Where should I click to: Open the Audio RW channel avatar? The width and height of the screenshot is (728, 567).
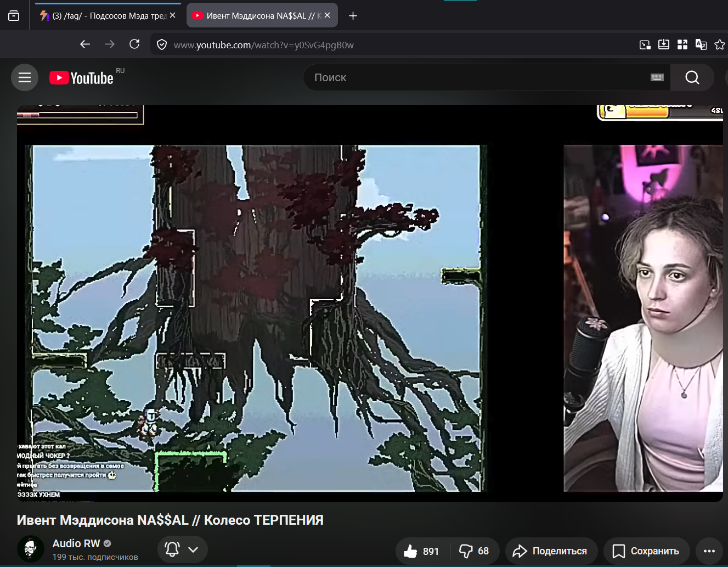[31, 549]
